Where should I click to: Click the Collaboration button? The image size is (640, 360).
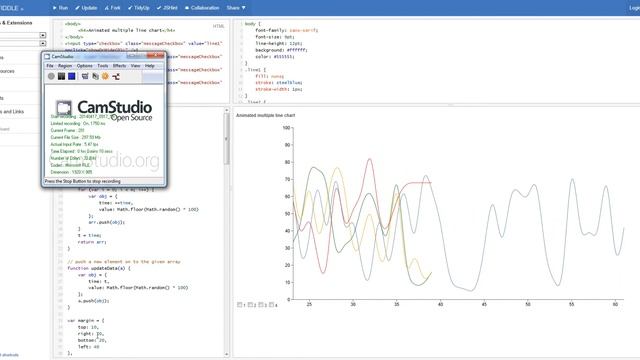(202, 8)
